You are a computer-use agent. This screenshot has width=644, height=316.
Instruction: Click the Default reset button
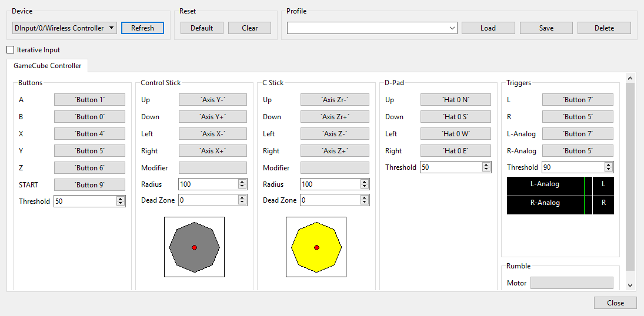click(x=202, y=28)
